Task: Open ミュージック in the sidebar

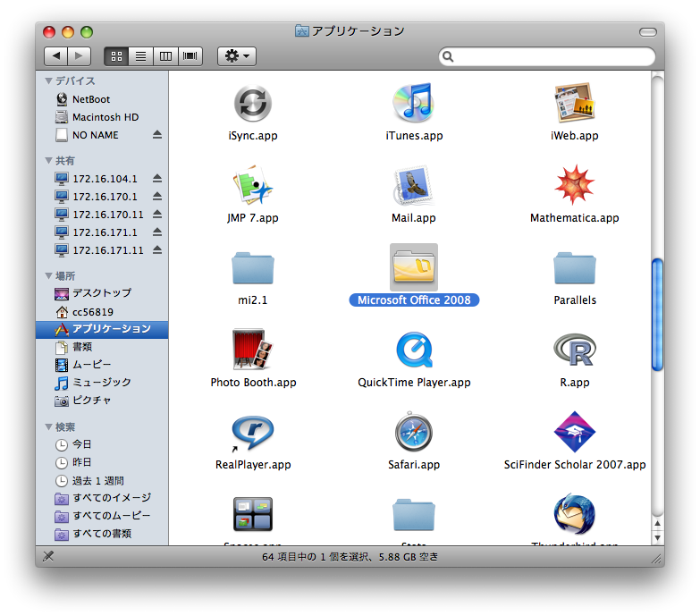Action: (102, 383)
